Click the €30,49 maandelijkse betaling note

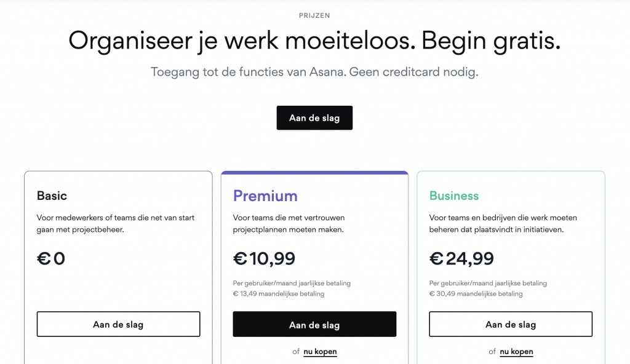coord(476,294)
